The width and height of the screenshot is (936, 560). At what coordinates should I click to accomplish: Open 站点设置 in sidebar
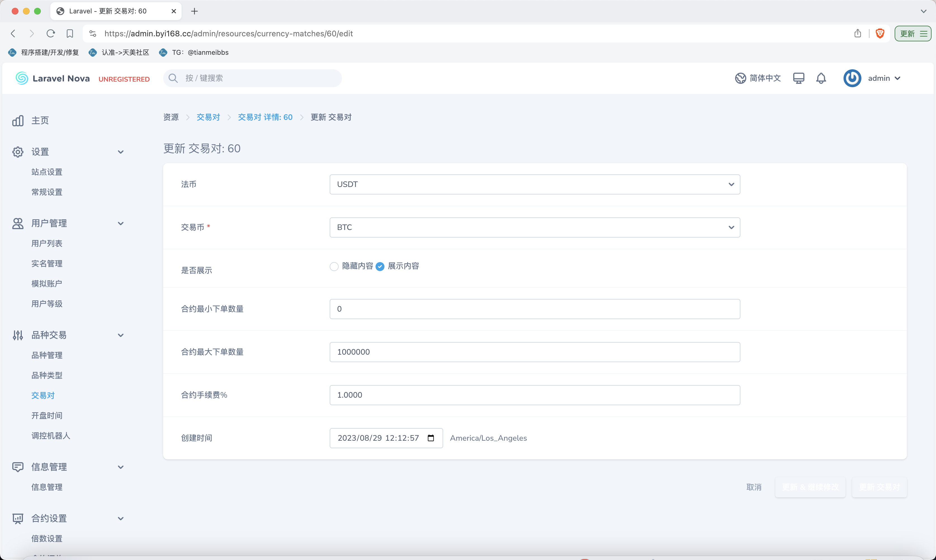[x=47, y=172]
